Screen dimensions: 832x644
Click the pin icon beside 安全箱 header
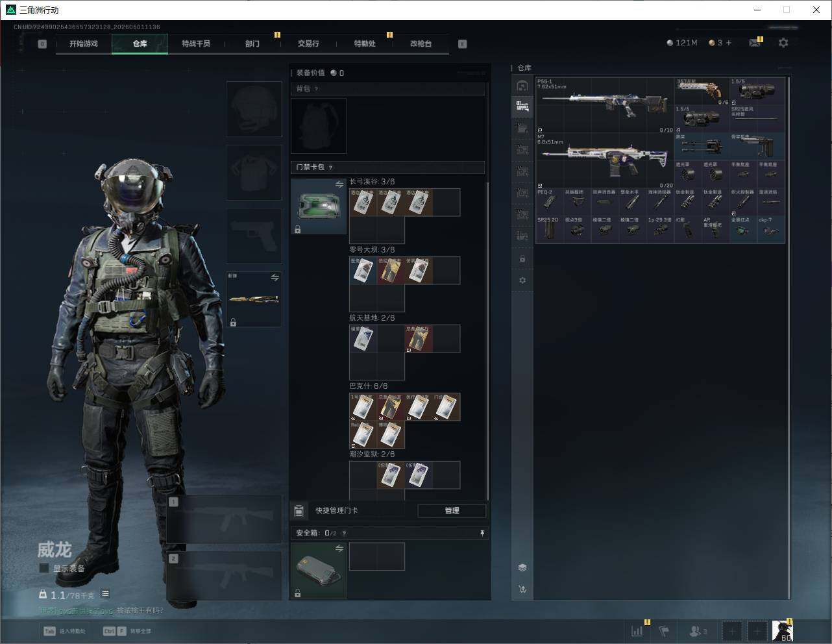482,533
